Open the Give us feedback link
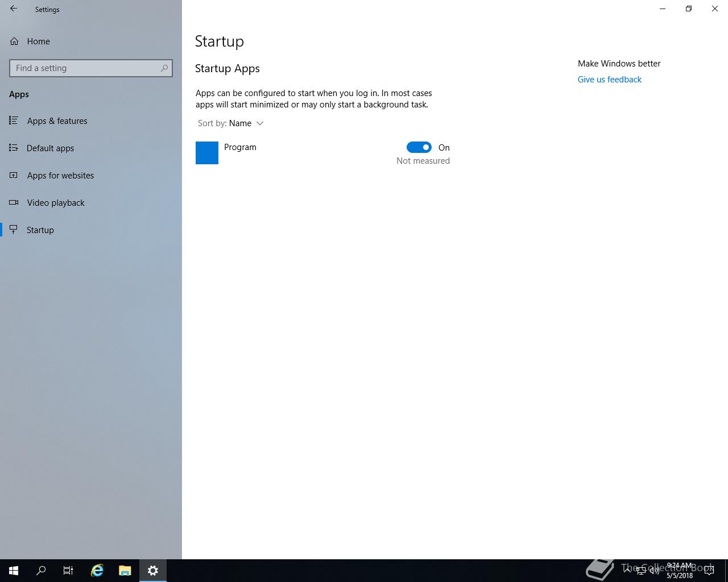This screenshot has height=582, width=728. point(610,80)
